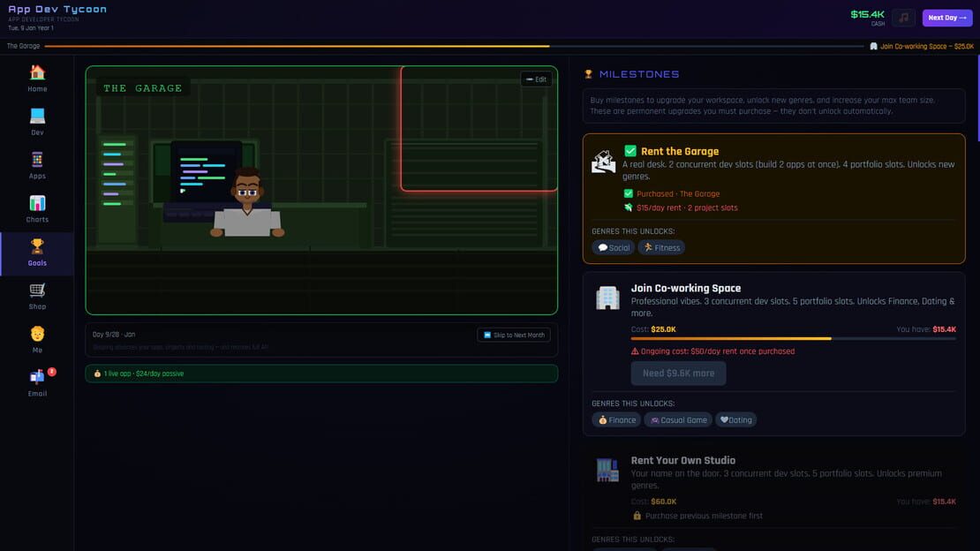The width and height of the screenshot is (980, 551).
Task: Click "Purchase previous milestone first" text
Action: pos(704,516)
